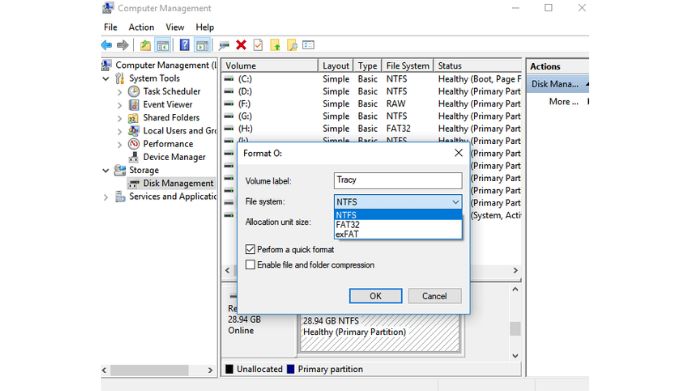The height and width of the screenshot is (391, 696).
Task: Select Computer Management (Local) root node
Action: coord(166,65)
